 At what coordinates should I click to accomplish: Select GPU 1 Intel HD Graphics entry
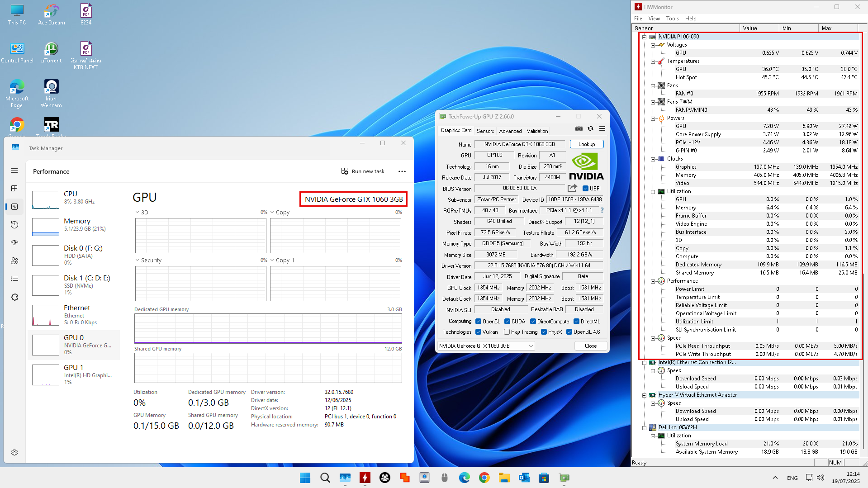[75, 374]
